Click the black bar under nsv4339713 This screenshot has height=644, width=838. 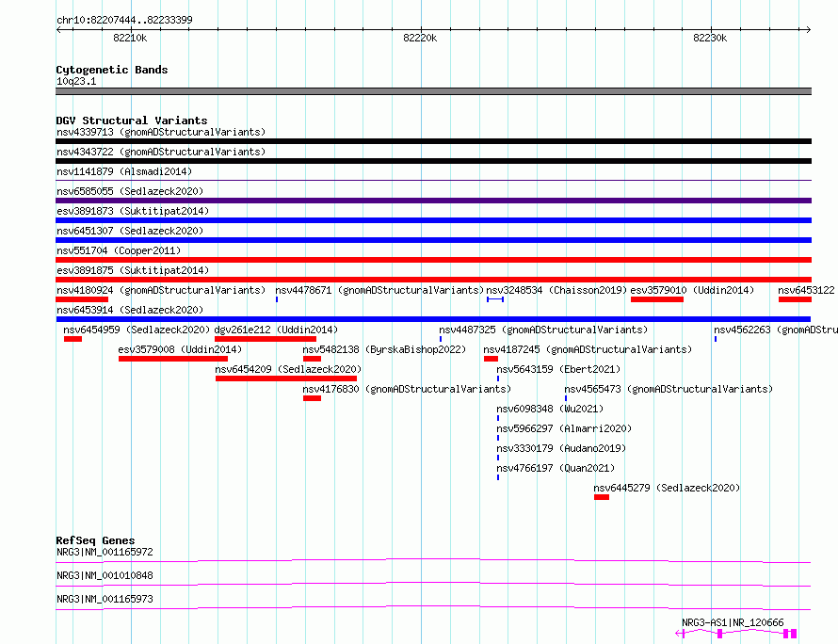[433, 141]
